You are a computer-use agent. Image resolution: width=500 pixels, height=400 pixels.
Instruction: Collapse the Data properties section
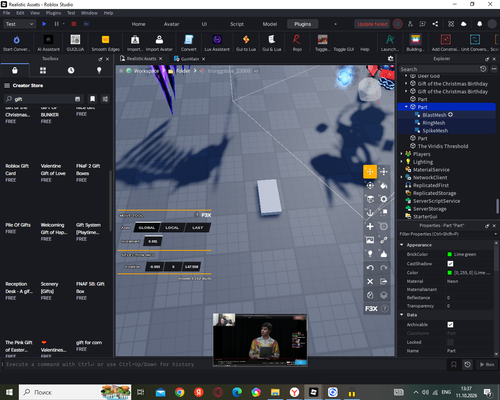[402, 315]
